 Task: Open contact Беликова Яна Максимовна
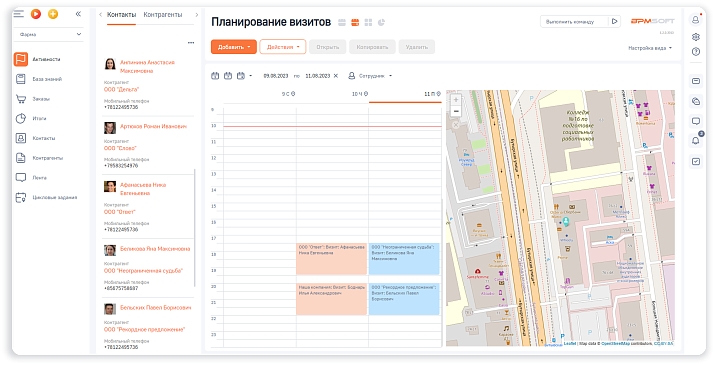[x=155, y=249]
